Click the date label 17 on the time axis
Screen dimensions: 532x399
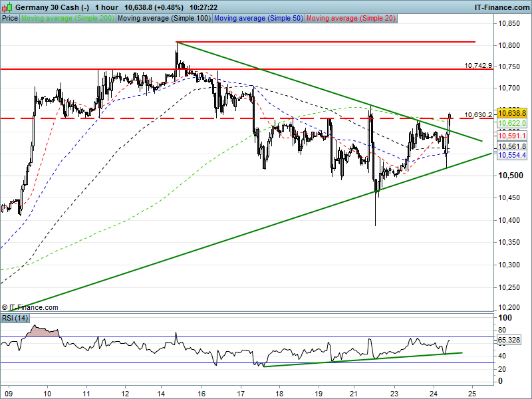click(241, 394)
